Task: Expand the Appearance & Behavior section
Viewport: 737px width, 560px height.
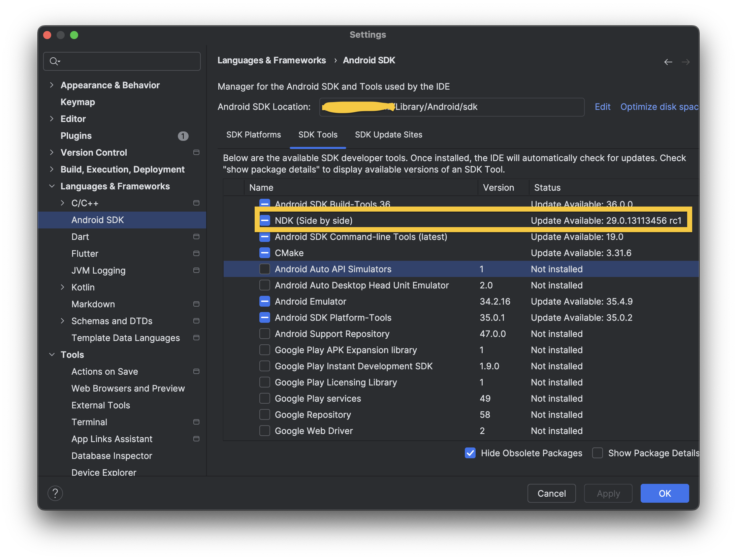Action: pos(52,85)
